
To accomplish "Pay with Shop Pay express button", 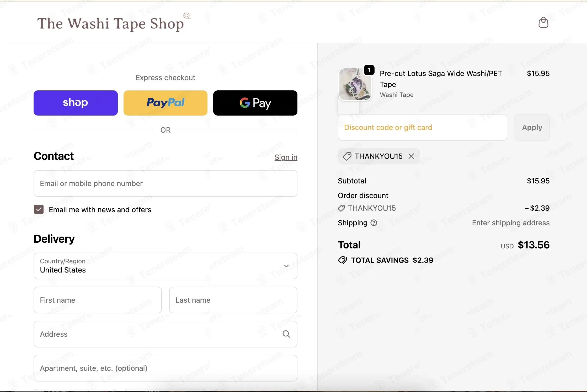I will tap(76, 103).
